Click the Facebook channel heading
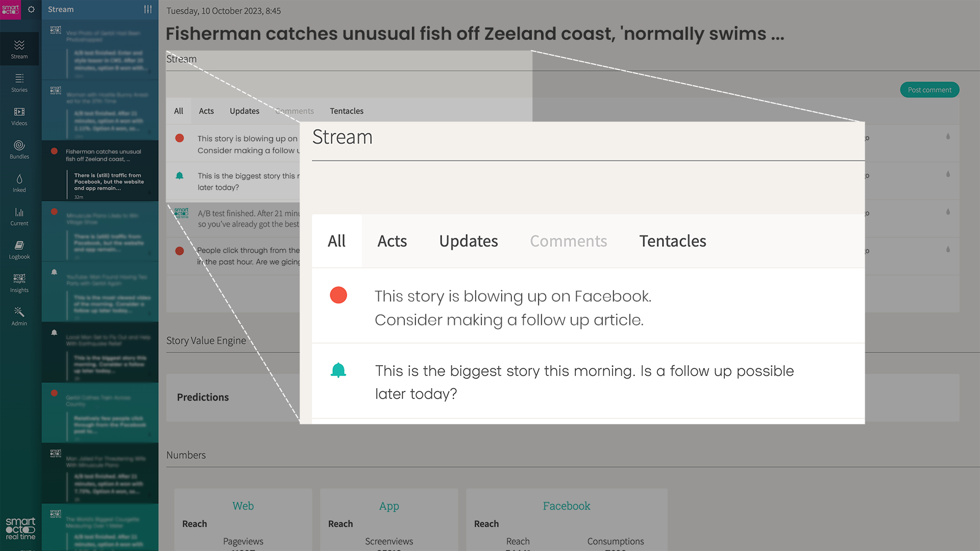Screen dimensions: 980x551 point(566,506)
